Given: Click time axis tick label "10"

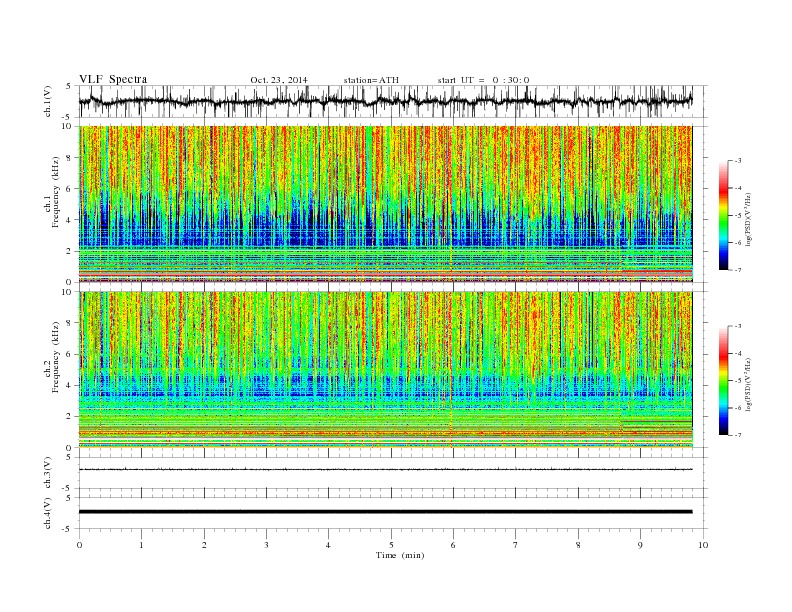Looking at the screenshot, I should click(703, 545).
